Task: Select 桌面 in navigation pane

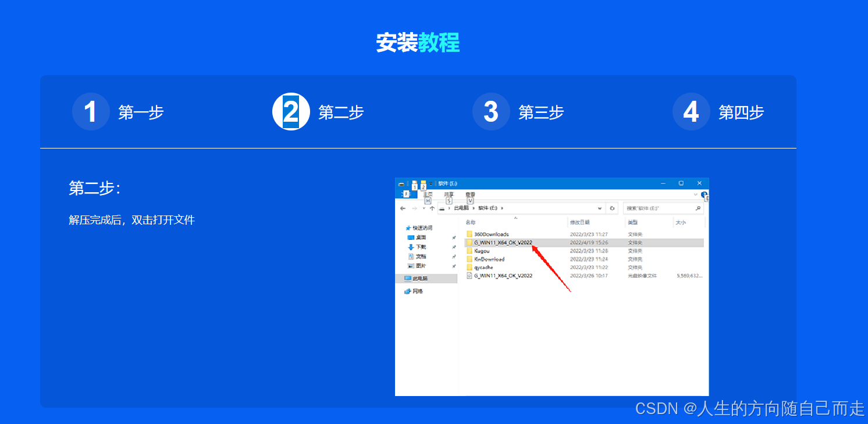Action: pyautogui.click(x=421, y=238)
